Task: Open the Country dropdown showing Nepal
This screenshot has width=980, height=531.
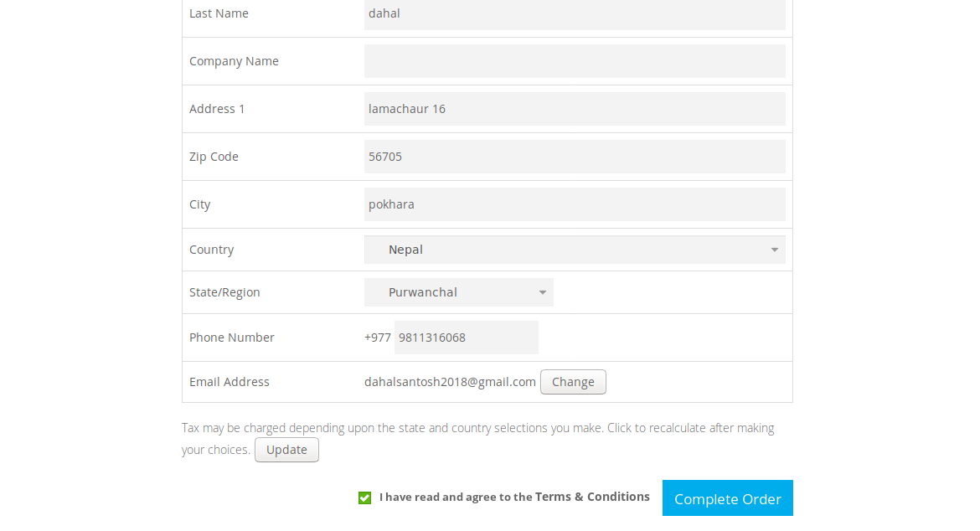Action: pos(575,250)
